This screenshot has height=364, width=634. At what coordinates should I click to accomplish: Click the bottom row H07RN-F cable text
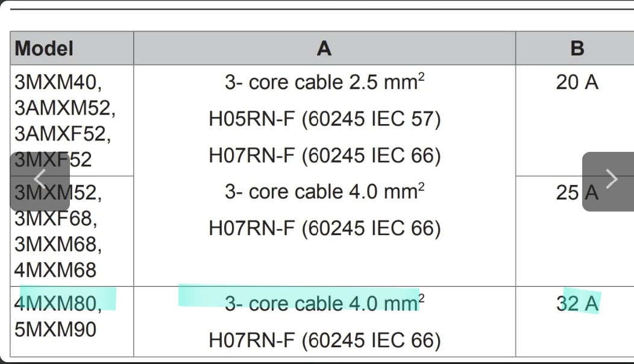(325, 340)
